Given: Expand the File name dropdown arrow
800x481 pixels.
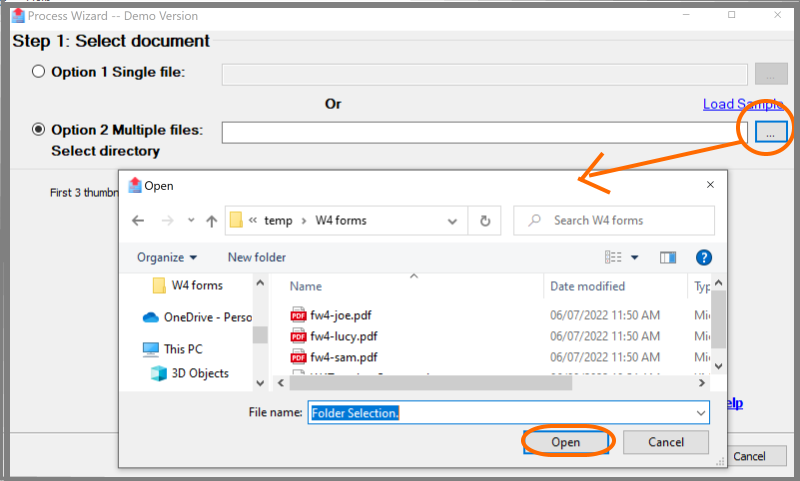Looking at the screenshot, I should click(x=701, y=413).
